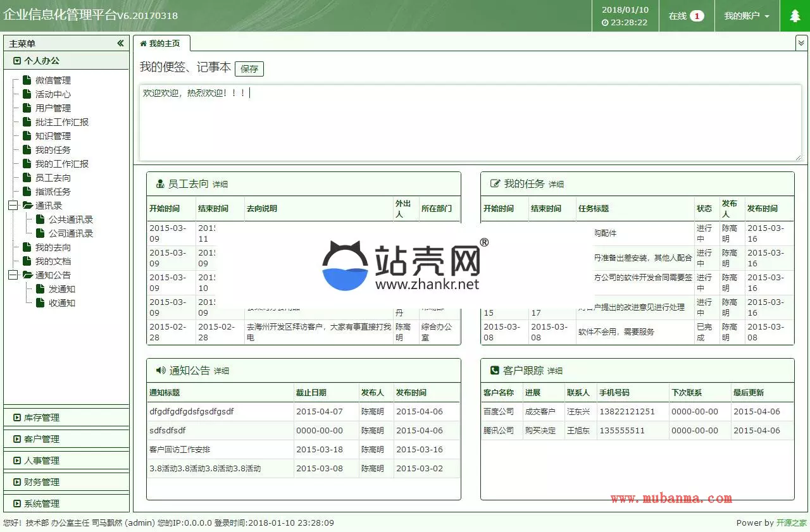The width and height of the screenshot is (810, 532).
Task: Collapse the main menu sidebar with double-chevron
Action: point(120,43)
